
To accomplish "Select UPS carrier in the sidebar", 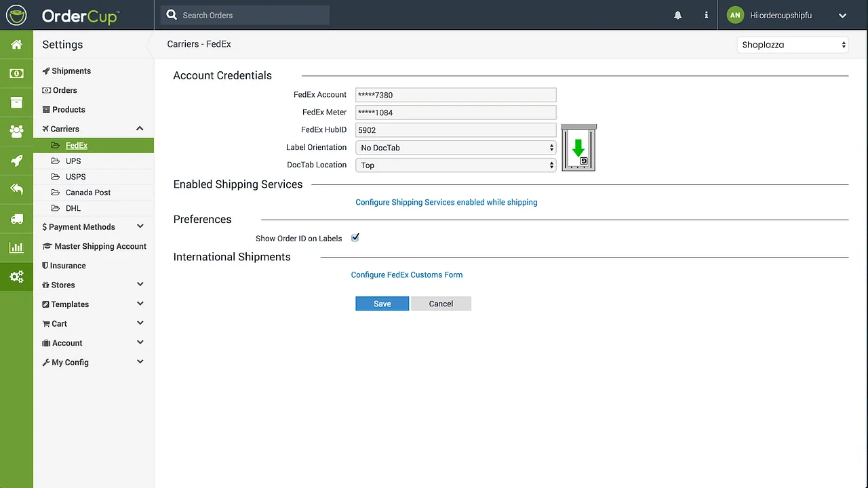I will pyautogui.click(x=73, y=161).
